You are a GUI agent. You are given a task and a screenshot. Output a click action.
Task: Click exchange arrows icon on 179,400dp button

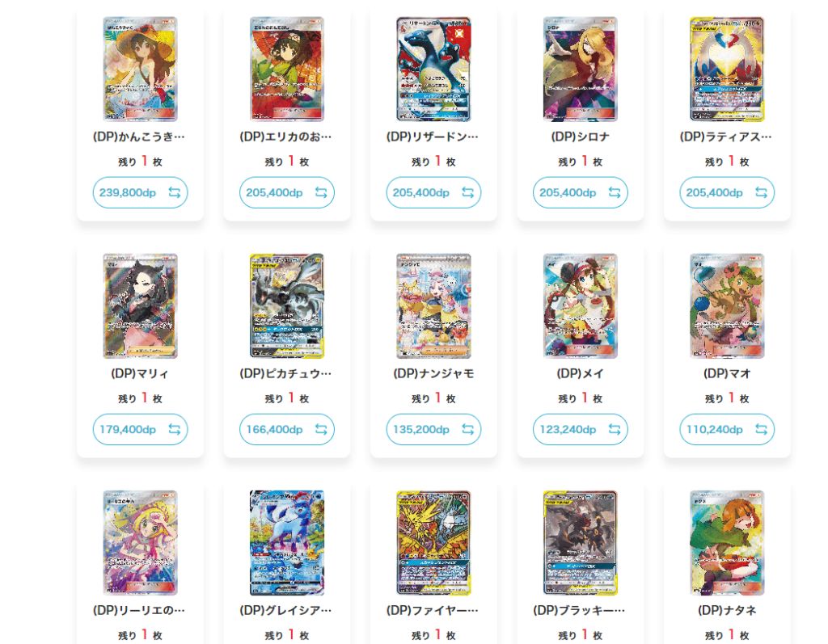pyautogui.click(x=175, y=430)
